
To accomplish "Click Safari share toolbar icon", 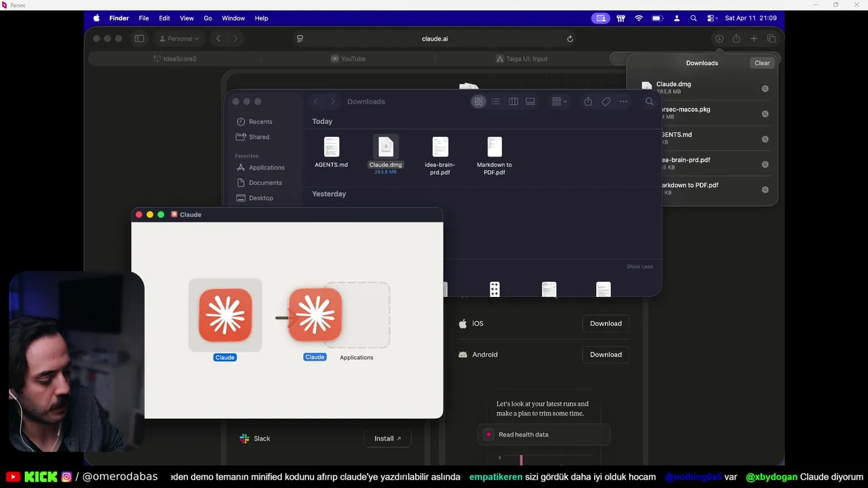I will pos(736,39).
